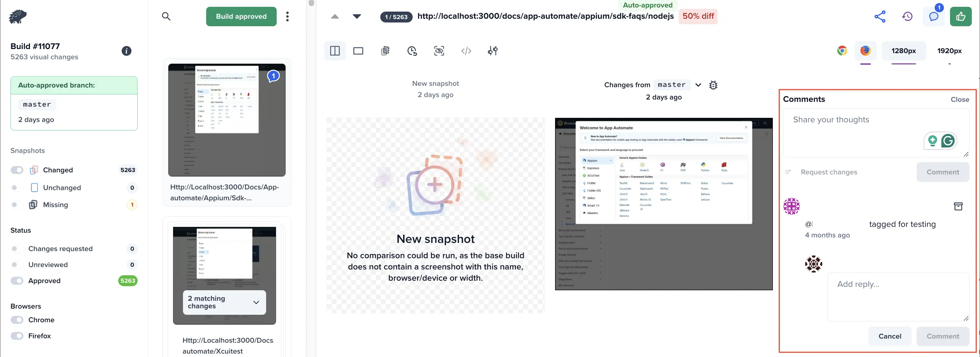Open diff sensitivity sliders settings
This screenshot has height=357, width=980.
click(x=493, y=51)
